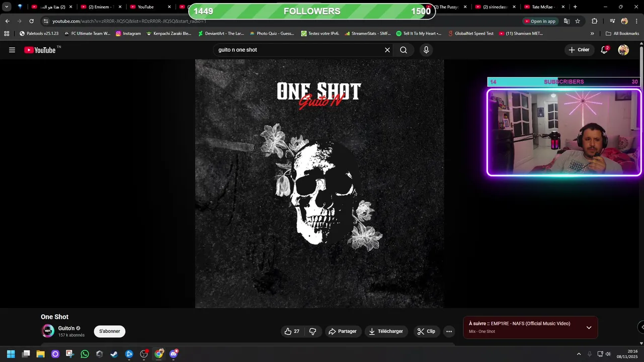The width and height of the screenshot is (644, 362).
Task: Open the Paletools v25.1.23 bookmark
Action: pos(39,34)
